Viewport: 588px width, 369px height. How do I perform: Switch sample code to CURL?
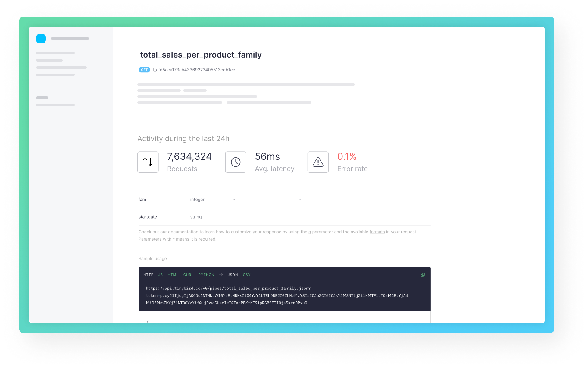point(188,275)
